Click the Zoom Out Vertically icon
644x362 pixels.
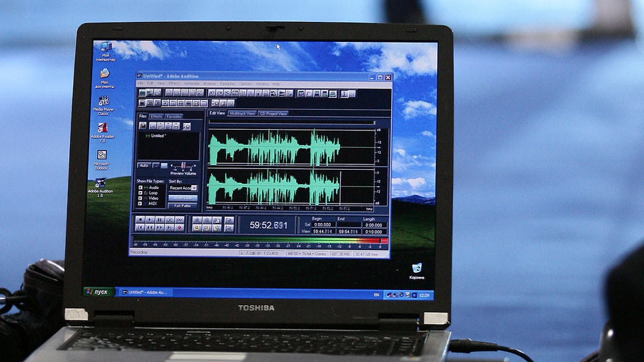[229, 228]
